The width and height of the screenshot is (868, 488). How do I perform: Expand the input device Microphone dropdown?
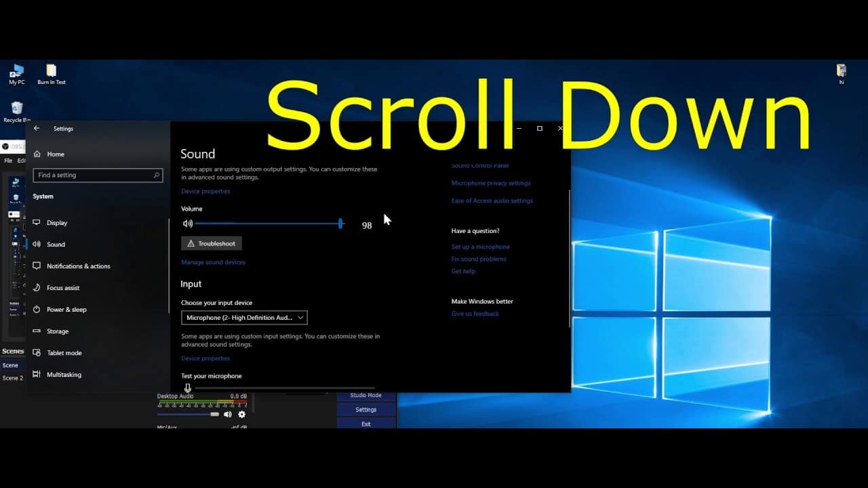244,317
